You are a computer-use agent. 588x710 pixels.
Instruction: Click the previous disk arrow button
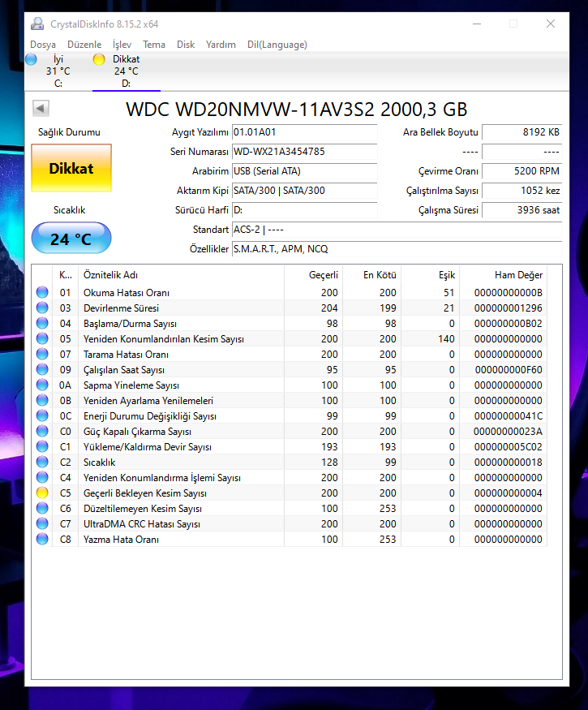(41, 108)
